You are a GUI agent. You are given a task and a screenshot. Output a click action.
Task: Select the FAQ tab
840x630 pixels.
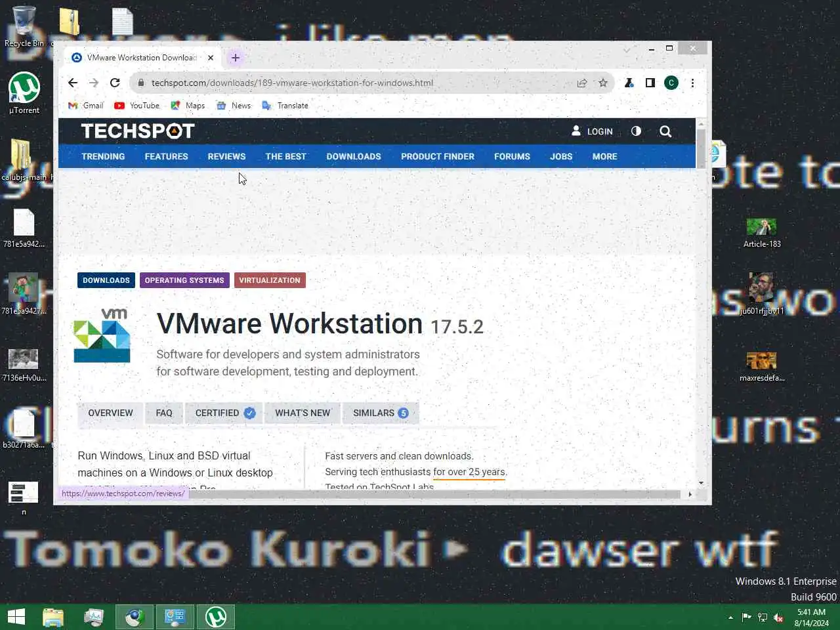point(164,413)
